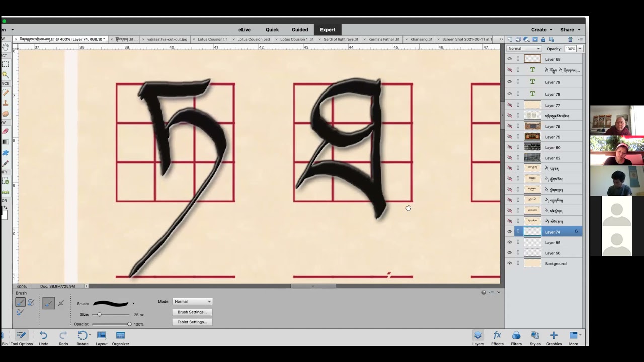Open Brush Settings
Viewport: 644px width, 362px height.
[192, 312]
